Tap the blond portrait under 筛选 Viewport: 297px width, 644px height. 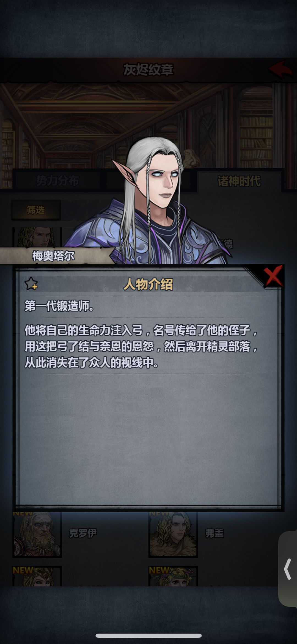37,237
